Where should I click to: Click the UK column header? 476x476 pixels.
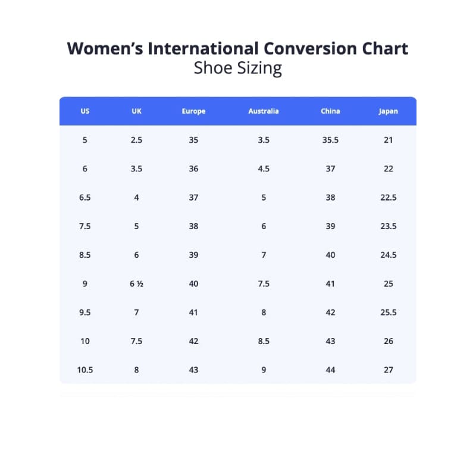(136, 111)
